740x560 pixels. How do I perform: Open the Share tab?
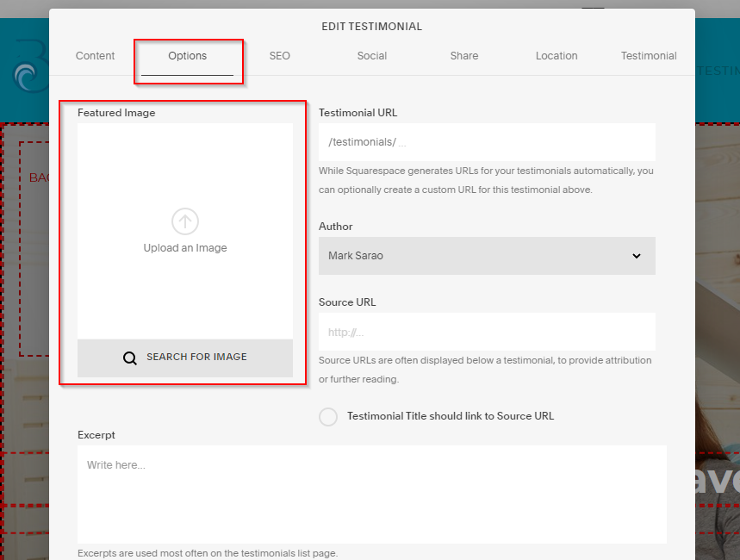click(463, 55)
